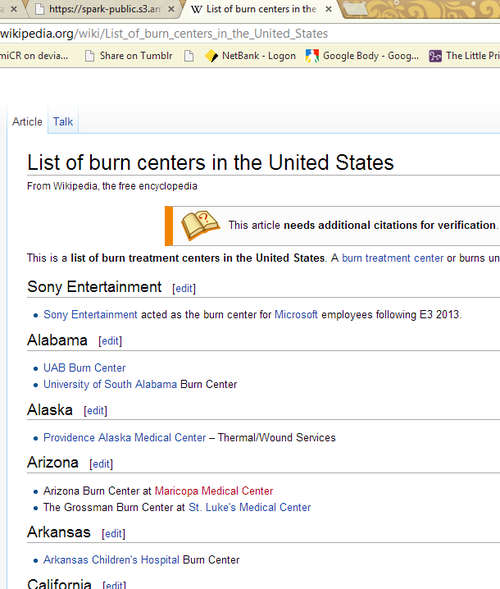Click the Sony Entertainment section heading
Image resolution: width=500 pixels, height=589 pixels.
pos(94,287)
